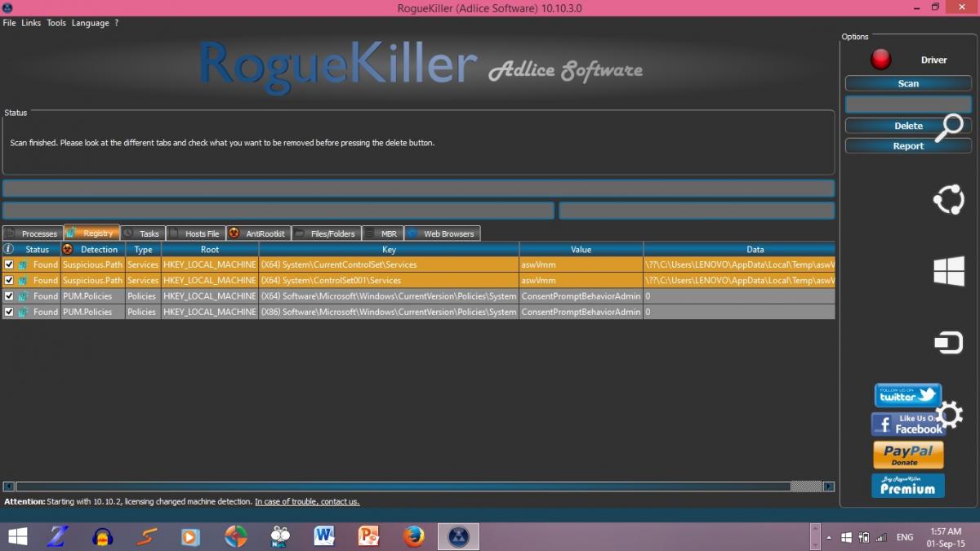Screen dimensions: 980x551
Task: Uncheck the (X86) Policies\System row checkbox
Action: (x=9, y=312)
